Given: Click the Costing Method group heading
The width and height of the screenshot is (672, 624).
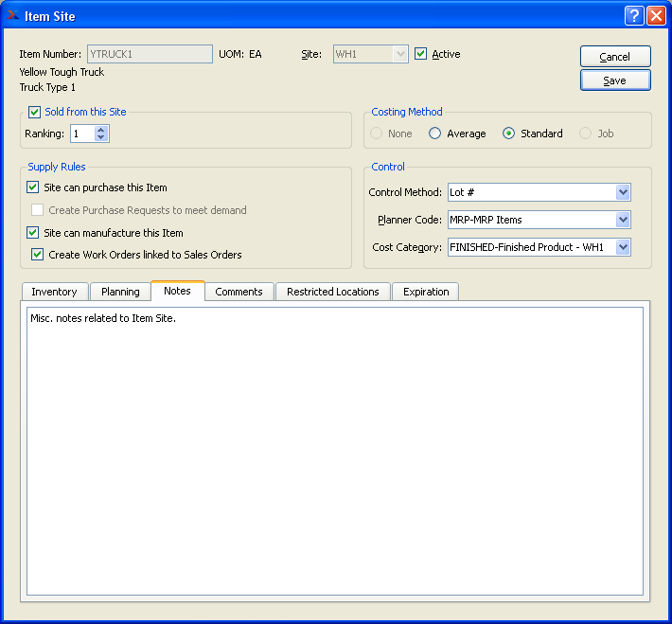Looking at the screenshot, I should click(x=407, y=112).
